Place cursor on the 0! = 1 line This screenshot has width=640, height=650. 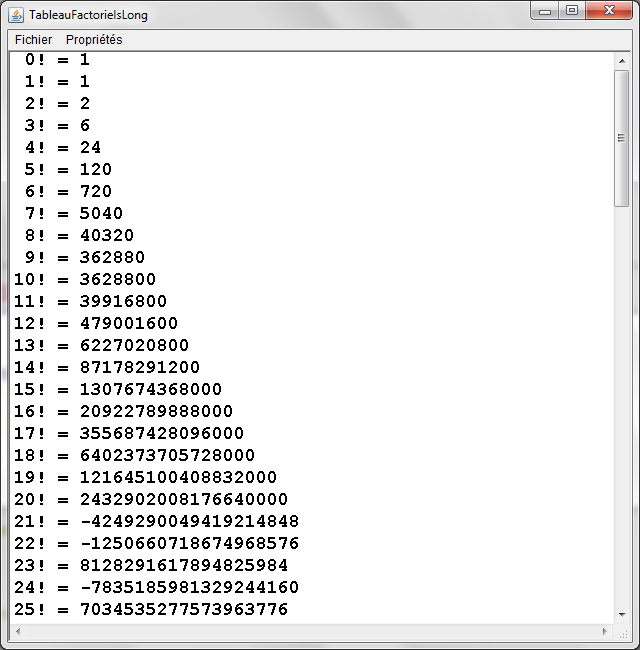click(57, 60)
